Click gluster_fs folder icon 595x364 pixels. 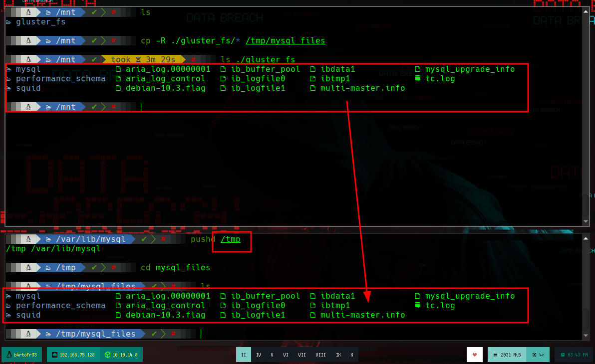tap(8, 22)
